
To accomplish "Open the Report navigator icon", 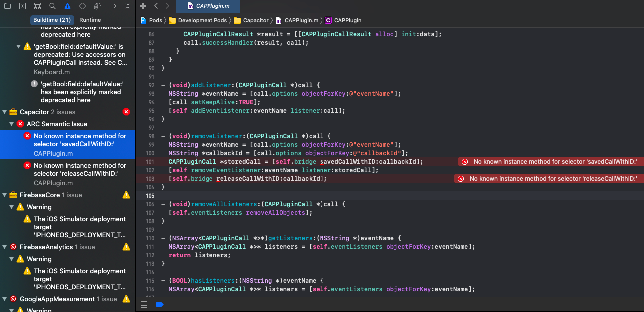I will [128, 6].
